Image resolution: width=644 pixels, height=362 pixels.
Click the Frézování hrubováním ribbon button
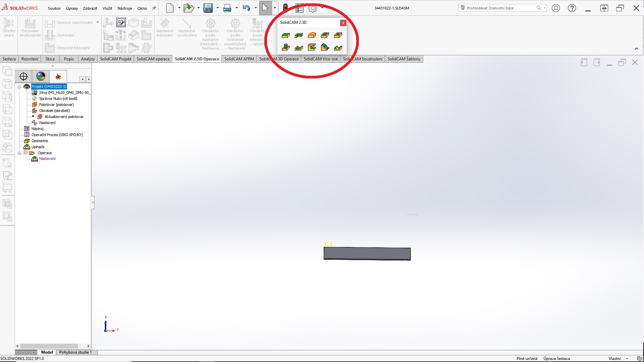30,28
